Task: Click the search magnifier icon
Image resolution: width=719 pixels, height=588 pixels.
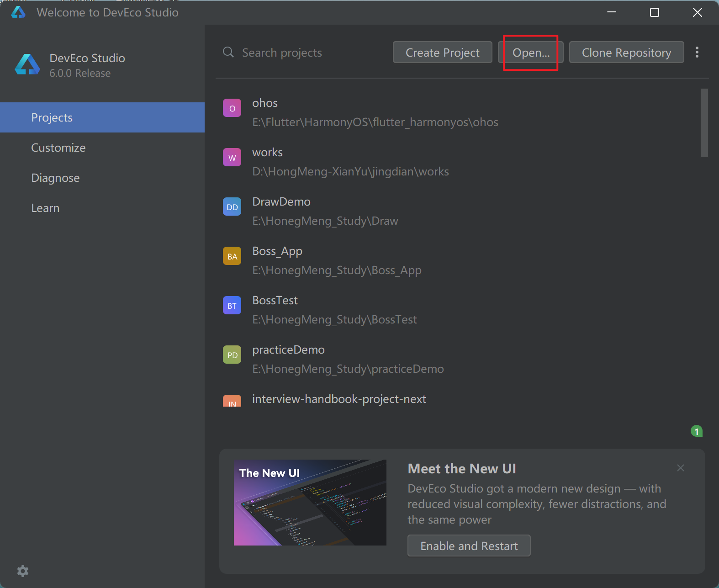Action: (x=228, y=52)
